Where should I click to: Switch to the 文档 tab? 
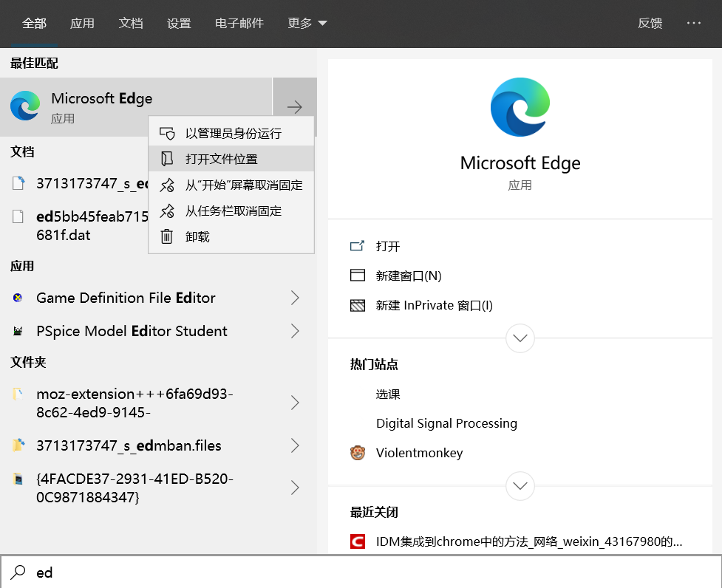click(x=131, y=23)
